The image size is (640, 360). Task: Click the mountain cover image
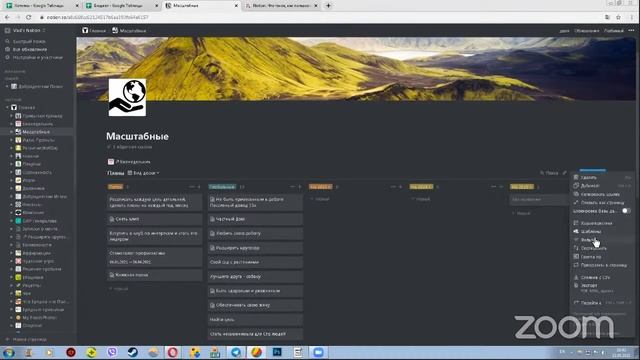(x=356, y=69)
